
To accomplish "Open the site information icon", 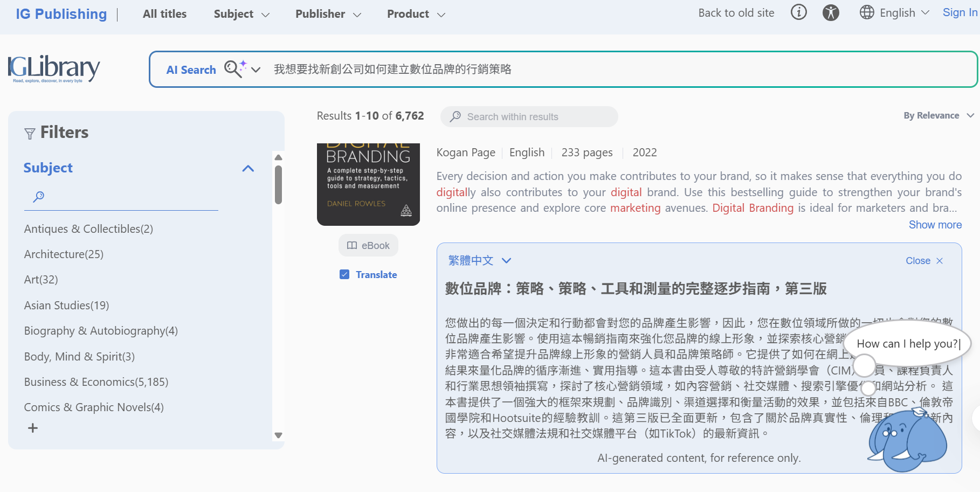I will click(x=798, y=12).
